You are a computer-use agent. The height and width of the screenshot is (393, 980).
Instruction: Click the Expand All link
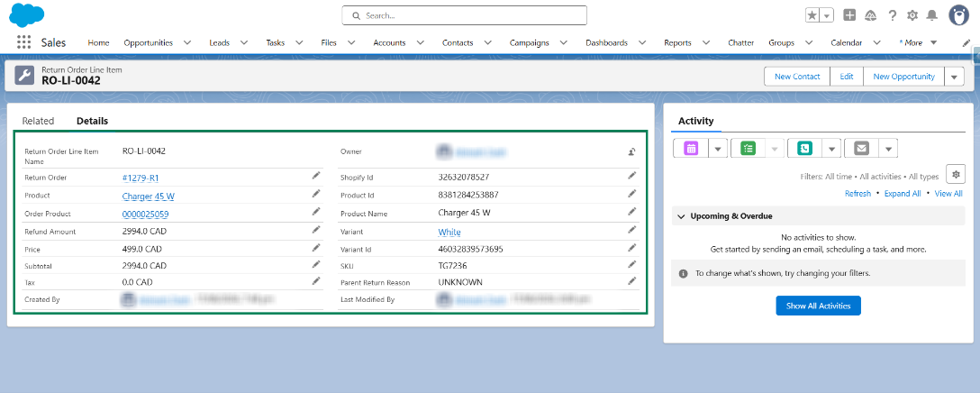(902, 194)
